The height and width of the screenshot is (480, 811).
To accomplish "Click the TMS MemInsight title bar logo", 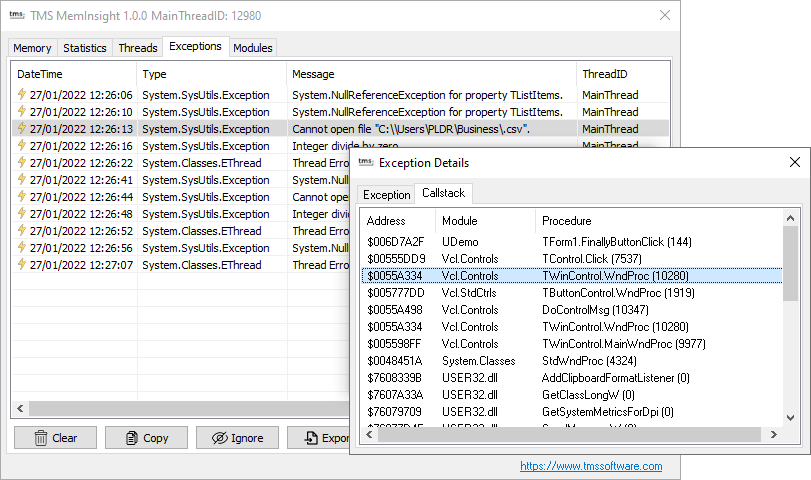I will (x=16, y=16).
